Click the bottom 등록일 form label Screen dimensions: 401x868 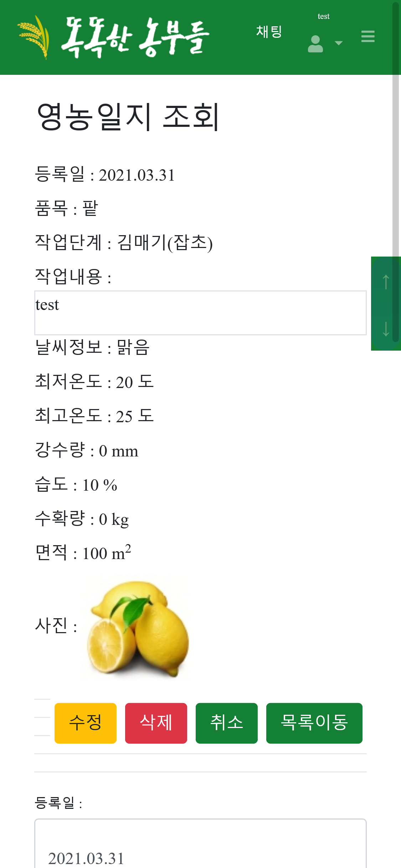click(58, 803)
